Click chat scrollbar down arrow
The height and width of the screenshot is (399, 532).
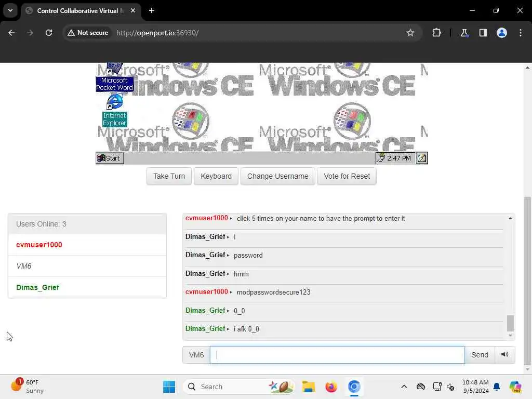510,336
